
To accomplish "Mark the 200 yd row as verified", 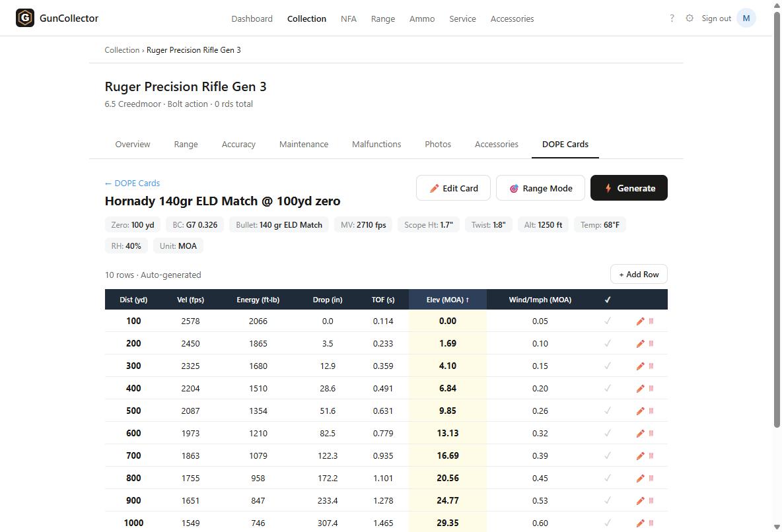I will coord(608,343).
